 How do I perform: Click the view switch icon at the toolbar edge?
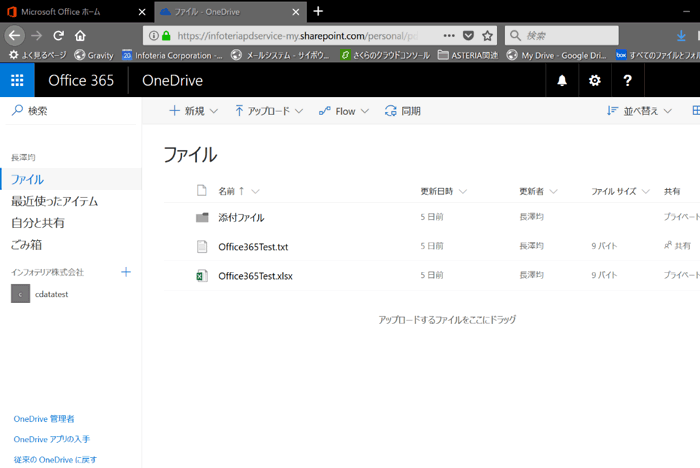pos(696,110)
